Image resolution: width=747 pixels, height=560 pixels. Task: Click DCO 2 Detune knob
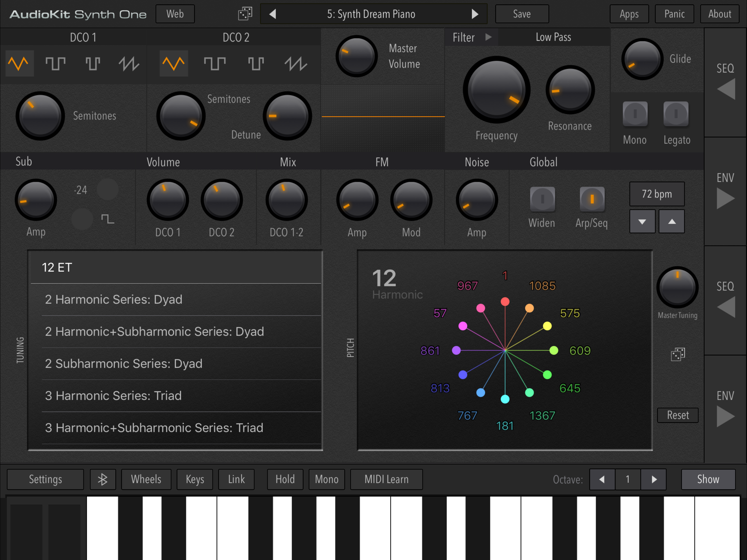coord(287,116)
